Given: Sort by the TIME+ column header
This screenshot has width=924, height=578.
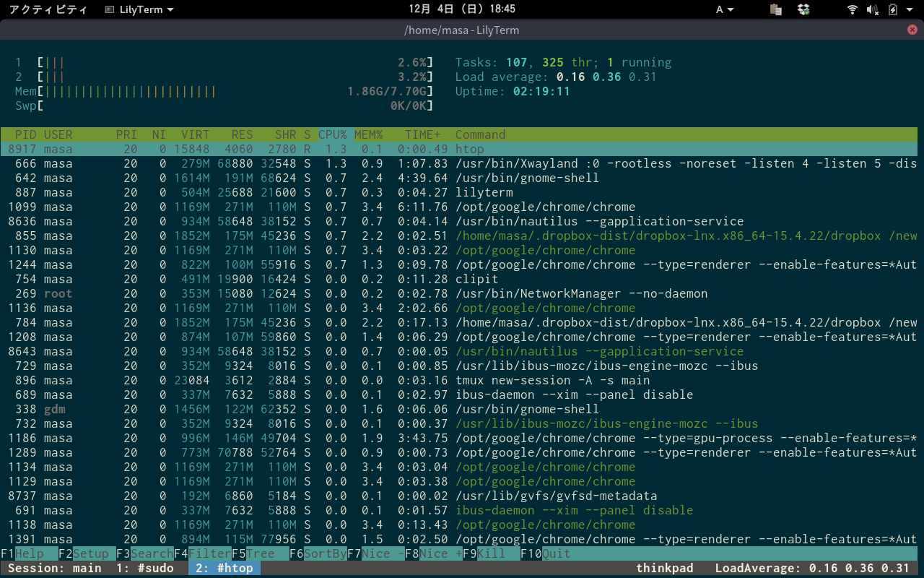Looking at the screenshot, I should click(423, 134).
